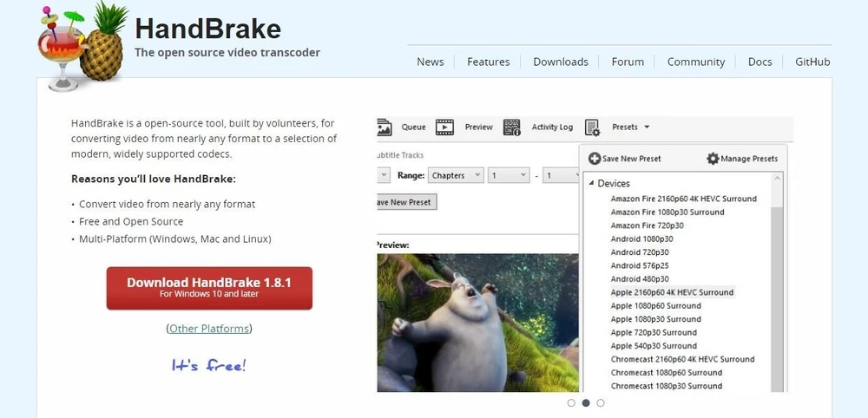Select Amazon Fire 1080p30 Surround preset
The width and height of the screenshot is (868, 418).
667,212
